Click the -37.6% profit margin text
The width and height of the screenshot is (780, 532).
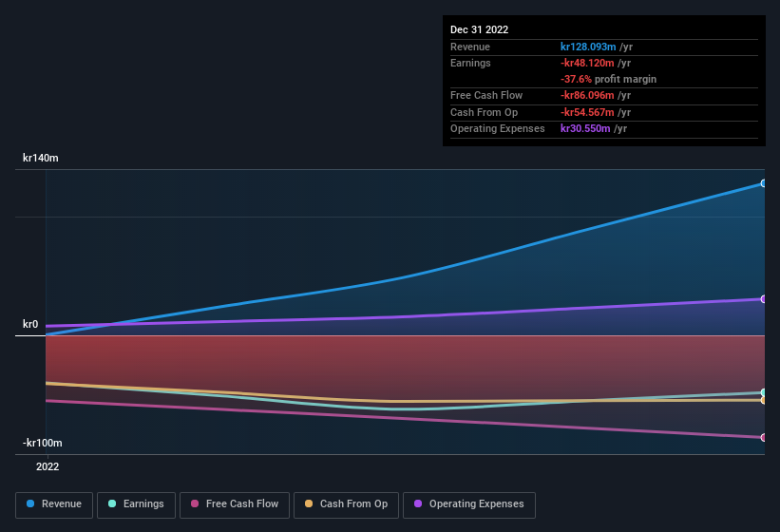(608, 79)
